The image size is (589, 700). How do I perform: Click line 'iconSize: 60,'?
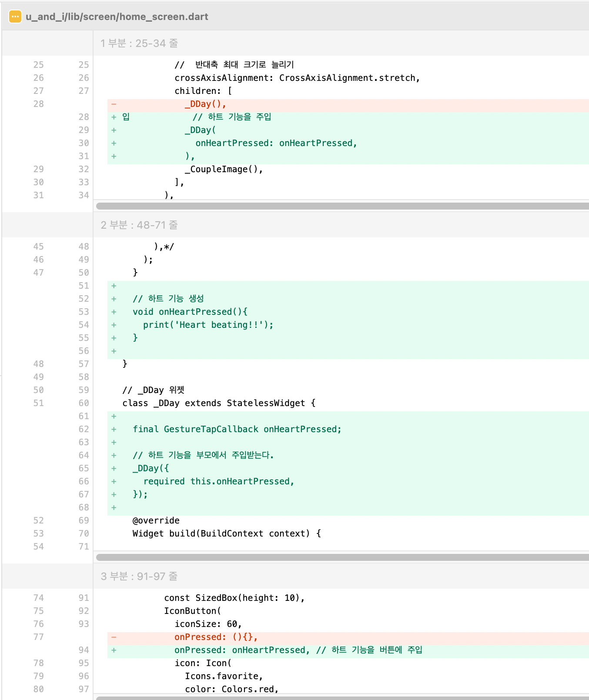coord(208,624)
